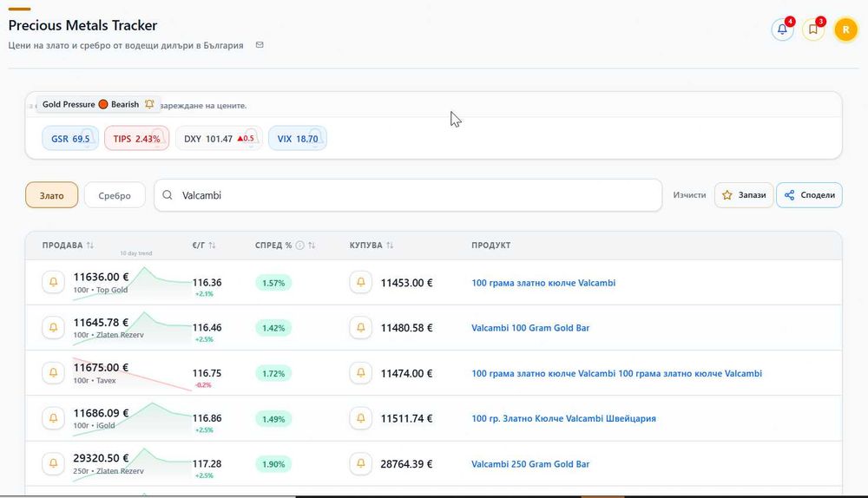868x498 pixels.
Task: Click the sell alert bell for 11686.09 €
Action: (53, 418)
